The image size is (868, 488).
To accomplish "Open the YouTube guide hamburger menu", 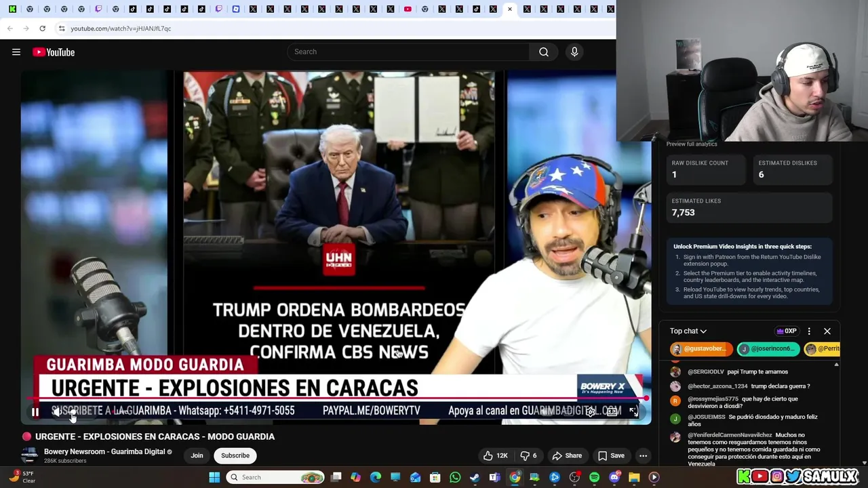I will click(x=16, y=52).
